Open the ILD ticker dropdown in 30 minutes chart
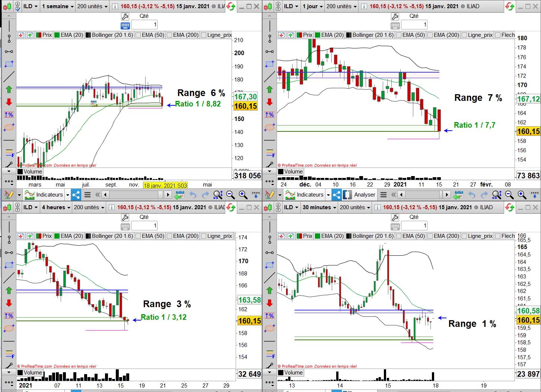Viewport: 541px width, 392px height. [x=291, y=207]
